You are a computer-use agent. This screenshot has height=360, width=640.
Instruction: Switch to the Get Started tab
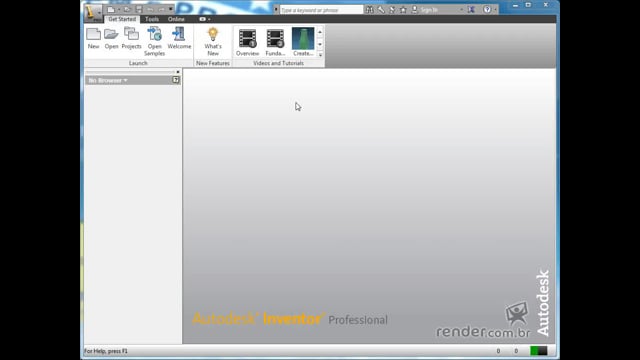pyautogui.click(x=122, y=19)
